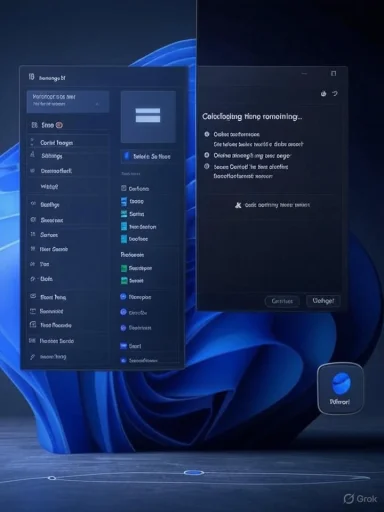Click the blue icon beside "Teoo Soofom"
The width and height of the screenshot is (384, 512).
tap(124, 226)
